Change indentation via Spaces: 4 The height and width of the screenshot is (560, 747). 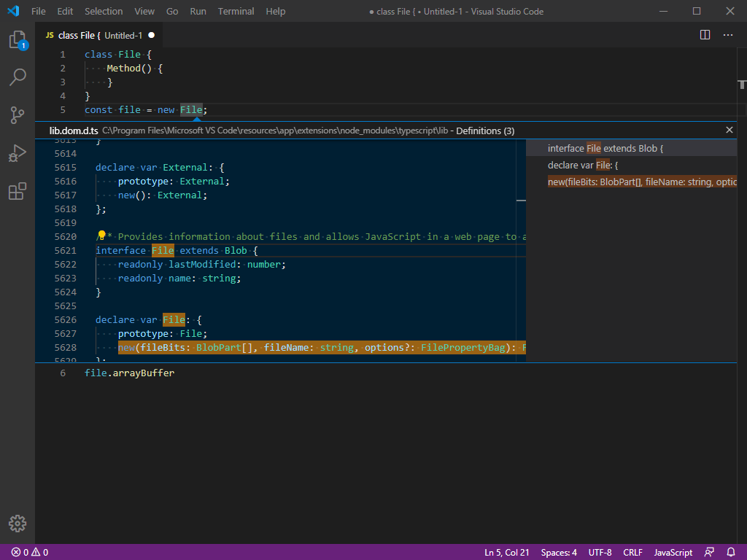pyautogui.click(x=559, y=553)
